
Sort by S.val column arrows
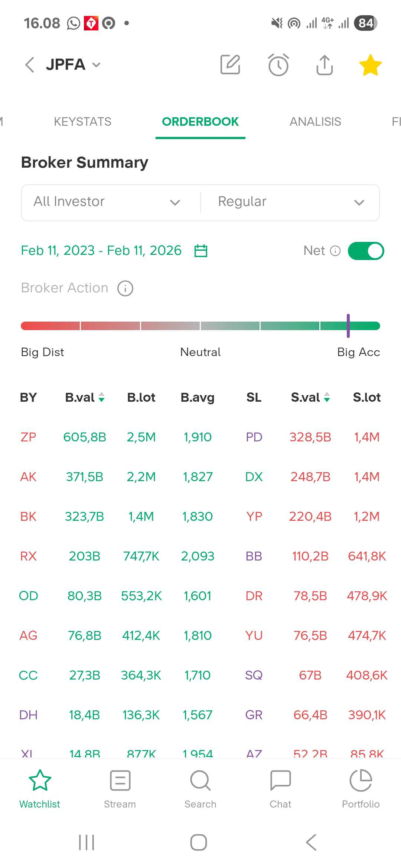click(x=327, y=397)
